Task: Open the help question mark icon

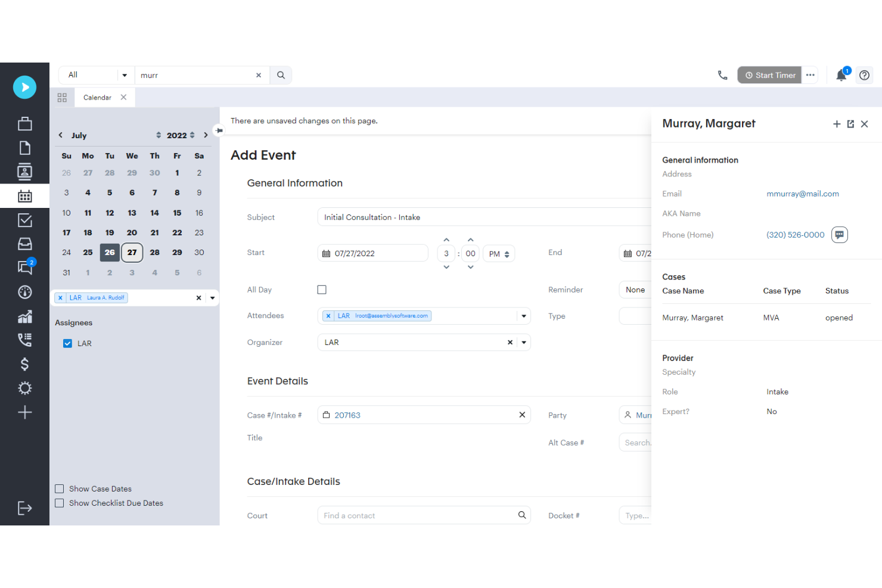Action: 865,75
